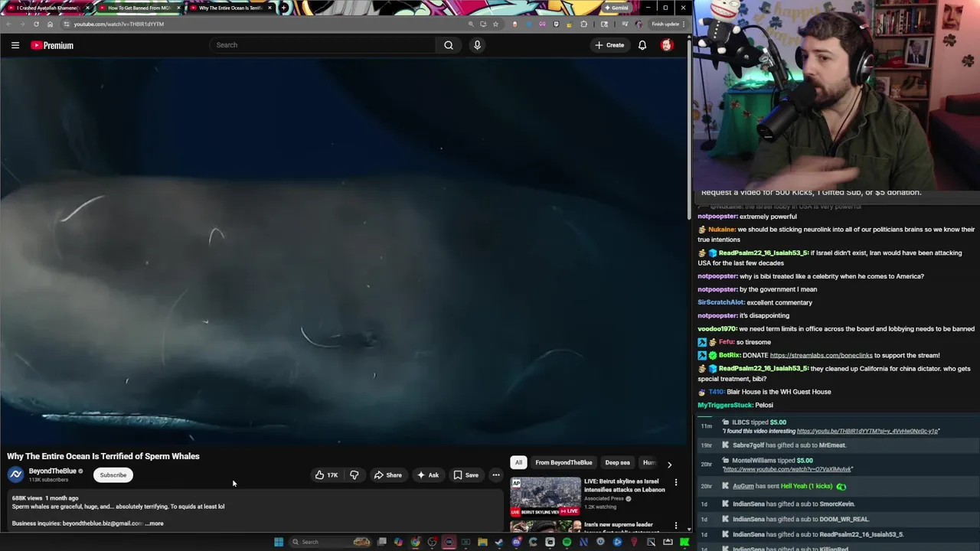Screen dimensions: 980x551
Task: Select the From BeyondTheBlue chip
Action: point(563,462)
